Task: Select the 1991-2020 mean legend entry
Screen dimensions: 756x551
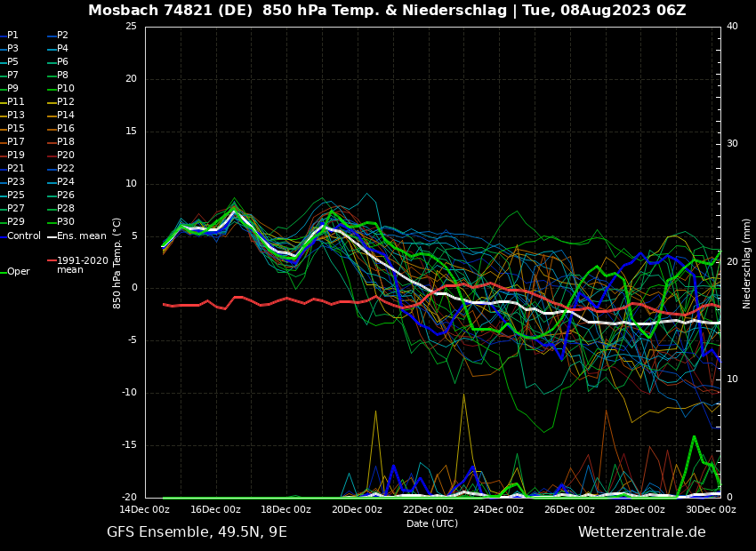Action: pyautogui.click(x=82, y=265)
